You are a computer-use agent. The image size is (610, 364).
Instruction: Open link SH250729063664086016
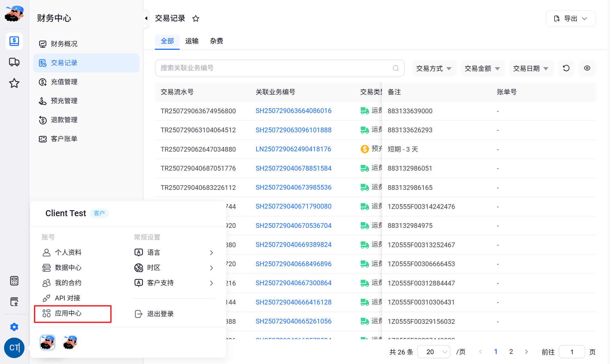293,111
